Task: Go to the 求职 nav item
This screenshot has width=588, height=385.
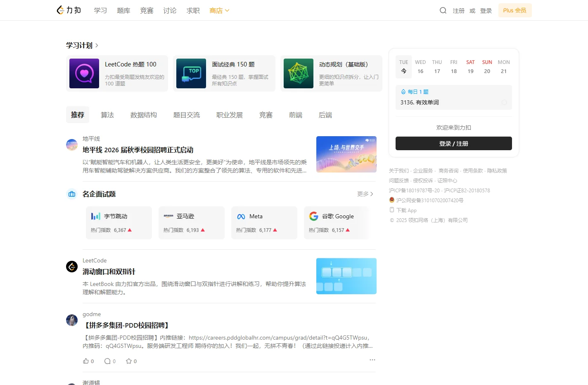Action: tap(193, 10)
